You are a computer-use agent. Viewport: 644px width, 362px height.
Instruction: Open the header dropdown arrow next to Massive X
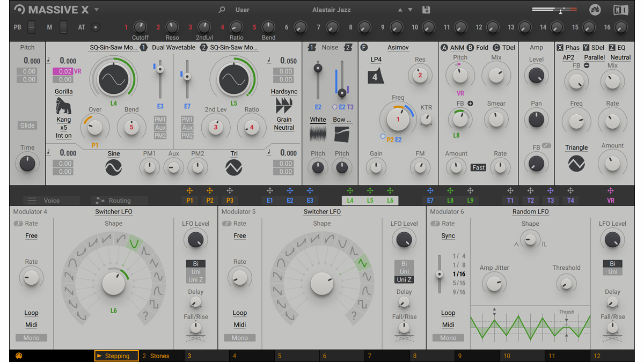point(97,10)
